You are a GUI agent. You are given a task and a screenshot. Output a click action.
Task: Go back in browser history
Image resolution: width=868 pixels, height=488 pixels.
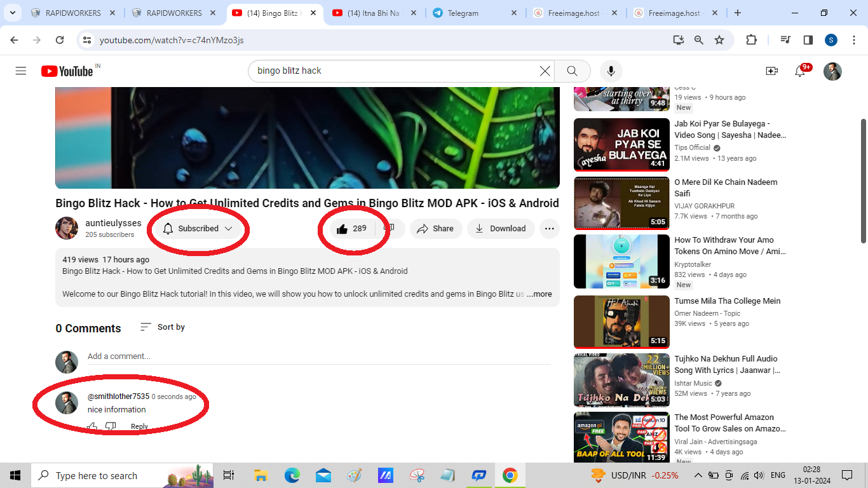[15, 40]
